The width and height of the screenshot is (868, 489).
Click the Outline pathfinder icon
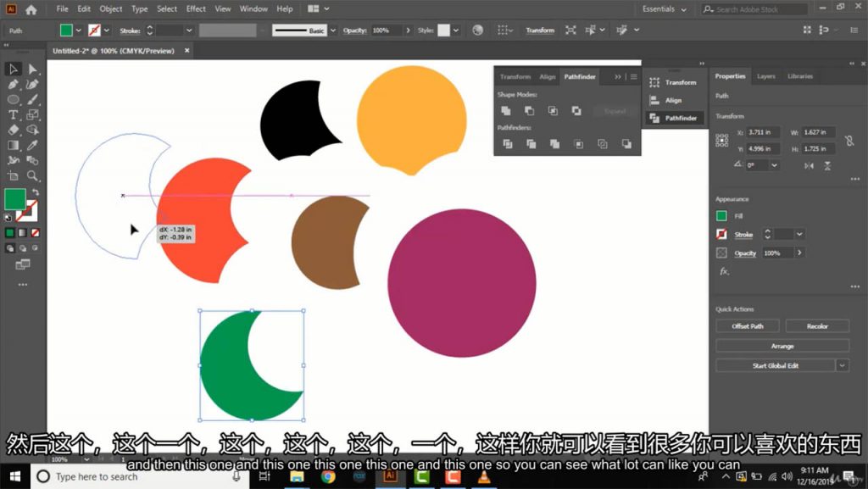point(603,144)
